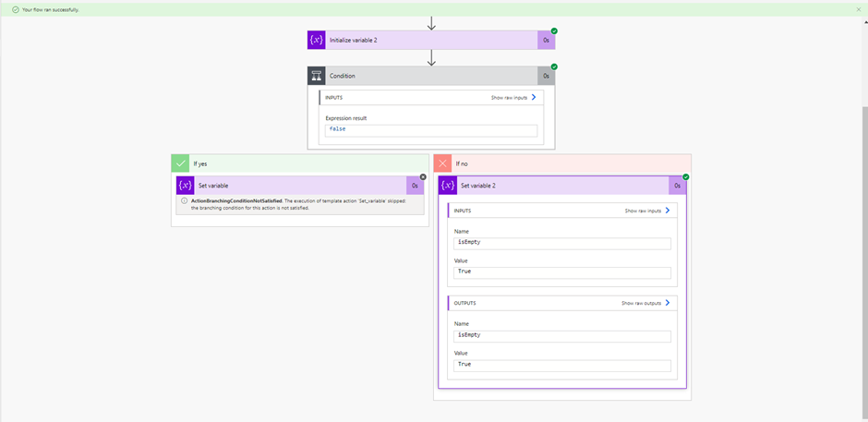This screenshot has height=422, width=868.
Task: Click the Set variable 2 action icon
Action: tap(447, 186)
